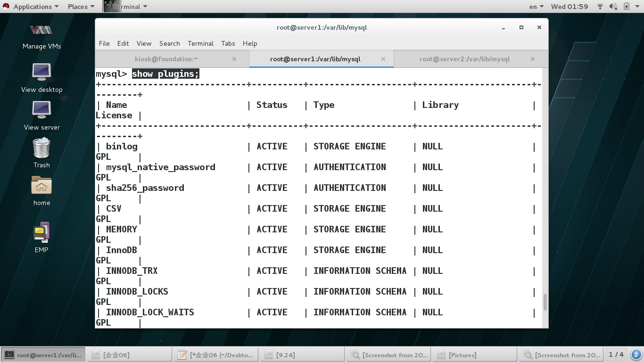
Task: Select first Screenshot from 20 taskbar window
Action: (x=388, y=354)
